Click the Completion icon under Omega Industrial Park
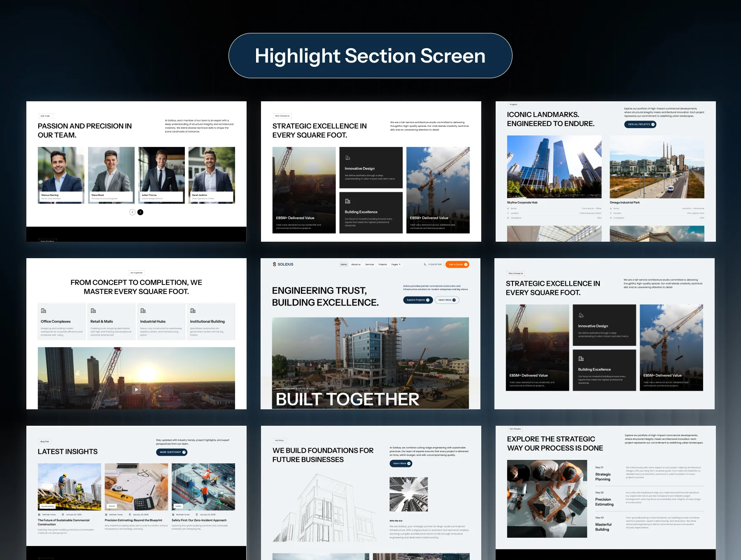 [x=611, y=218]
